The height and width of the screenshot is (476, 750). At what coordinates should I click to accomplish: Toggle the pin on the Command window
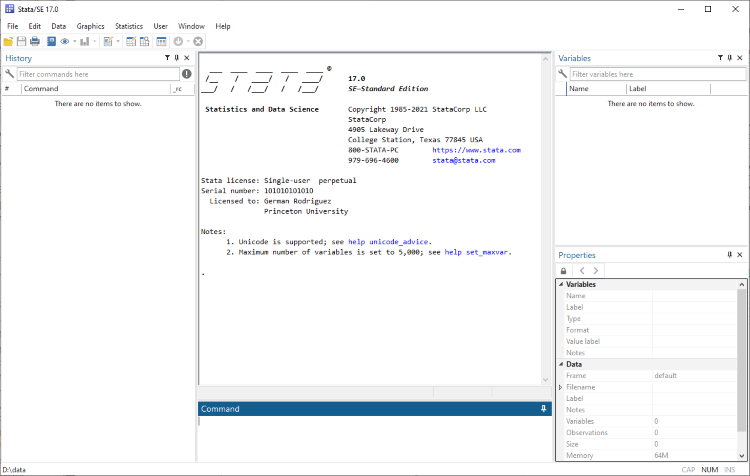click(x=543, y=409)
